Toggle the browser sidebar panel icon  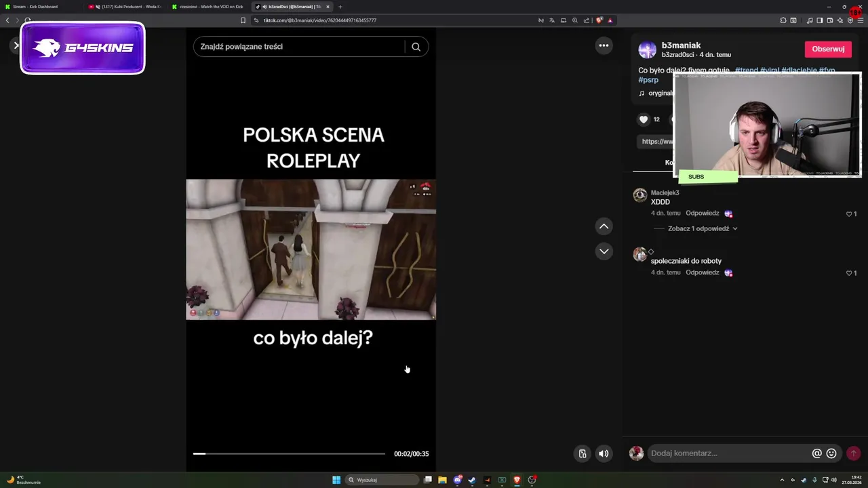(820, 20)
